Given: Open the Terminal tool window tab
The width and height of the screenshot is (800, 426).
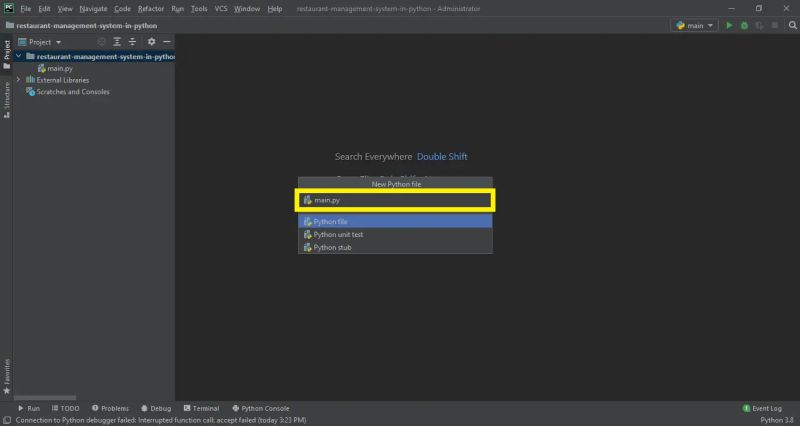Looking at the screenshot, I should click(202, 409).
